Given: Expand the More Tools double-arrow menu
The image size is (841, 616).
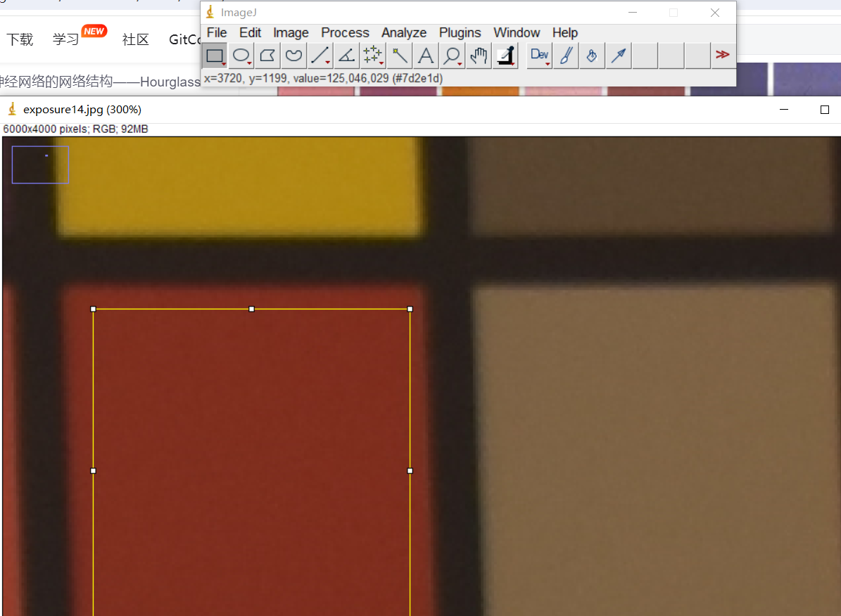Looking at the screenshot, I should point(722,55).
